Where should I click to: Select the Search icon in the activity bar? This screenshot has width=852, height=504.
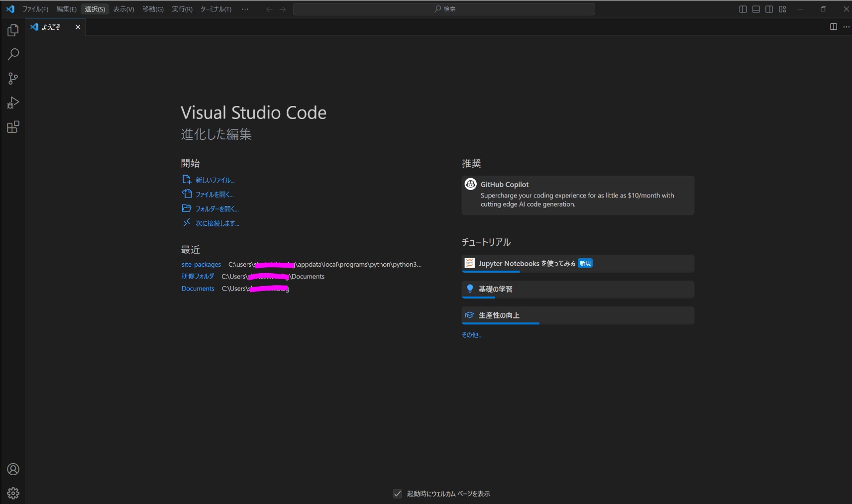pyautogui.click(x=13, y=54)
